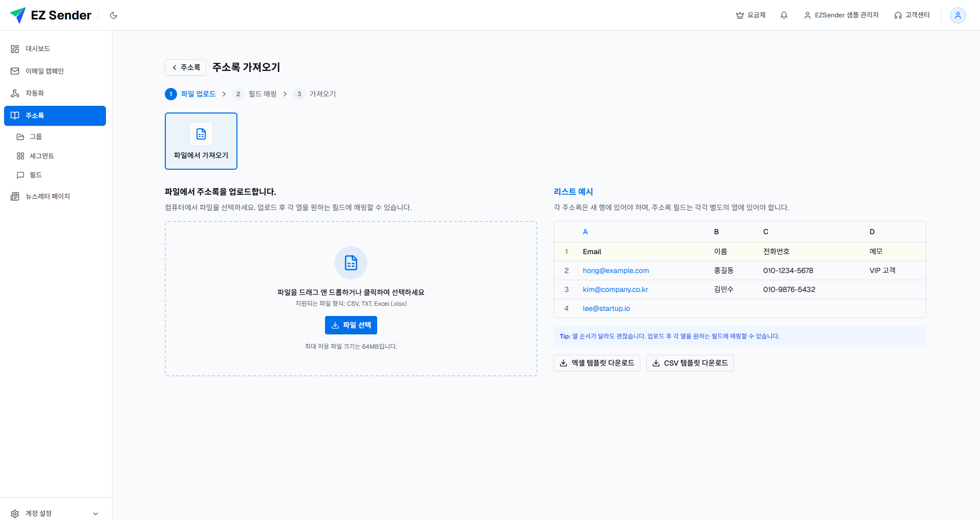Click the EZ Sender paper plane logo

click(18, 15)
